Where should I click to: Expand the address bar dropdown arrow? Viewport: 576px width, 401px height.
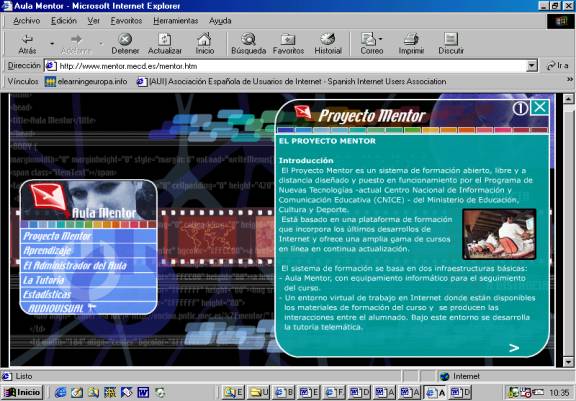pos(532,66)
